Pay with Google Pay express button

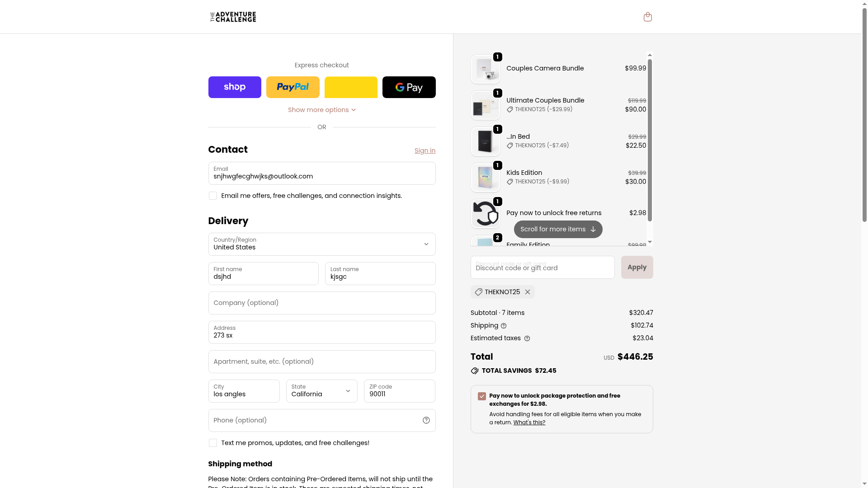tap(409, 87)
